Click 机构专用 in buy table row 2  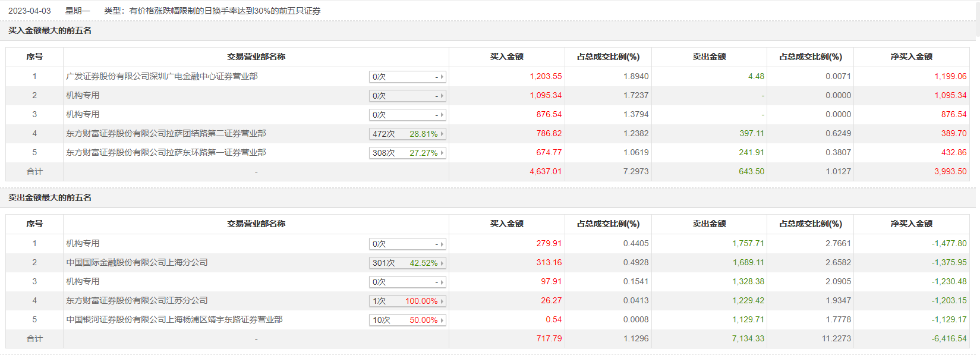coord(83,95)
